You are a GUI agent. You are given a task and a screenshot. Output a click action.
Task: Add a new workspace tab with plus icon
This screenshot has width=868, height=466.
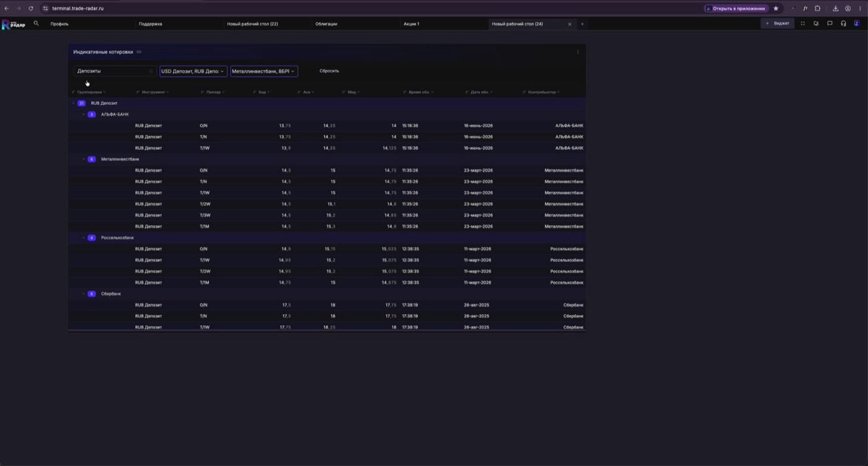tap(582, 24)
